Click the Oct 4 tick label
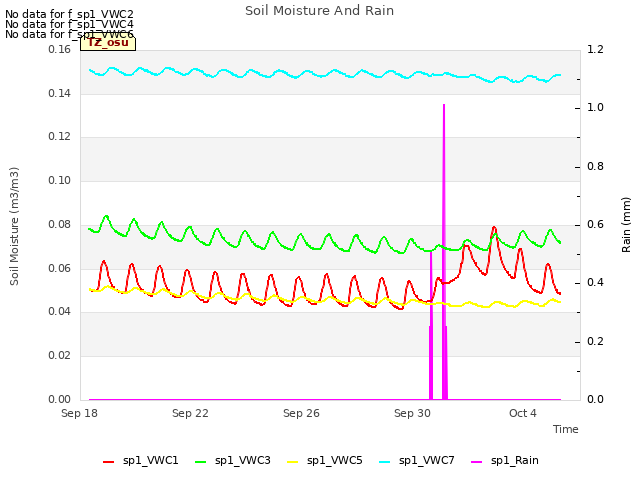Image resolution: width=640 pixels, height=480 pixels. [x=523, y=413]
